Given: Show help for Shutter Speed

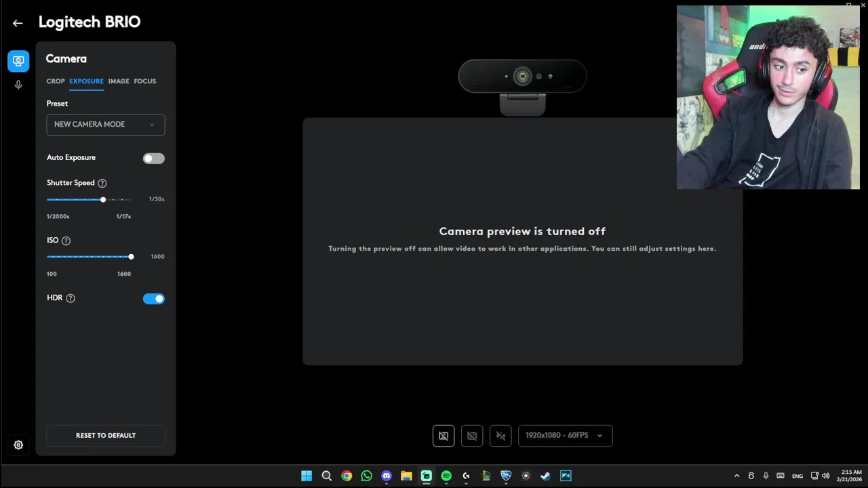Looking at the screenshot, I should 102,183.
